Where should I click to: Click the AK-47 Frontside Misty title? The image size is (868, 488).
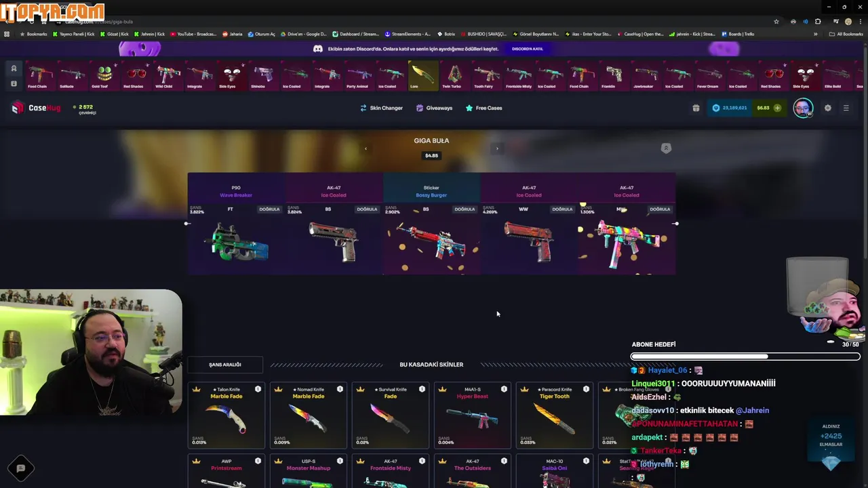(391, 468)
